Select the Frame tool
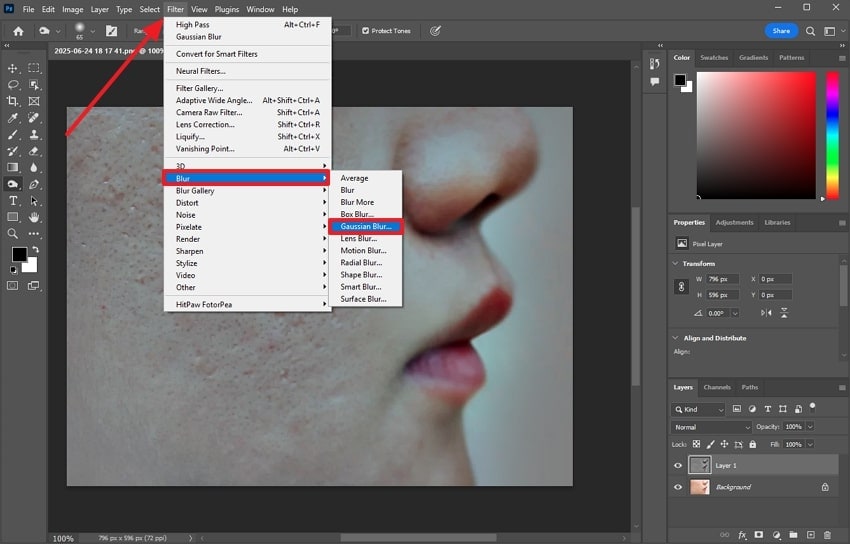 34,101
